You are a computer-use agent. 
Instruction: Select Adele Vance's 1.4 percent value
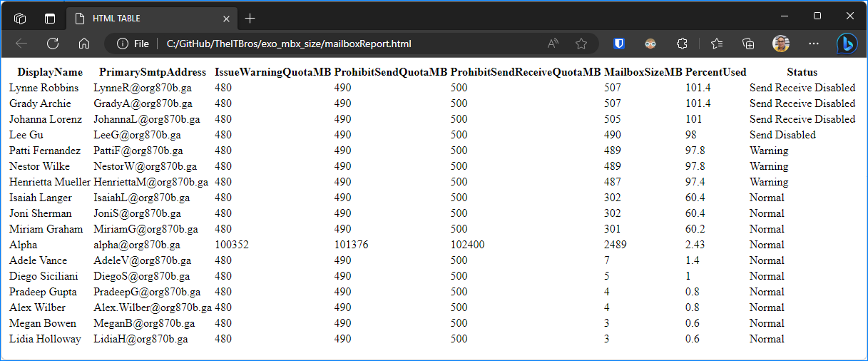pyautogui.click(x=693, y=260)
